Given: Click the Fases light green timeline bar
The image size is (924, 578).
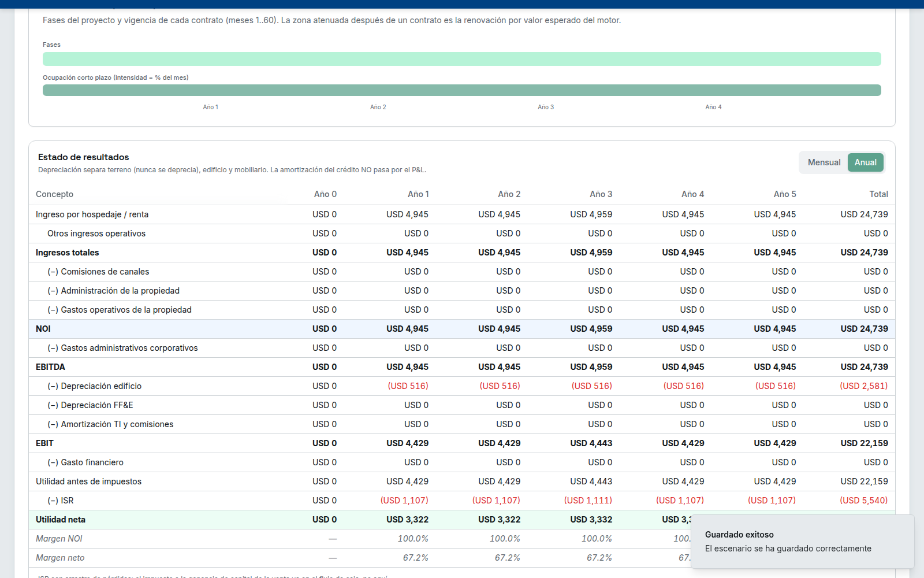Looking at the screenshot, I should pyautogui.click(x=462, y=59).
